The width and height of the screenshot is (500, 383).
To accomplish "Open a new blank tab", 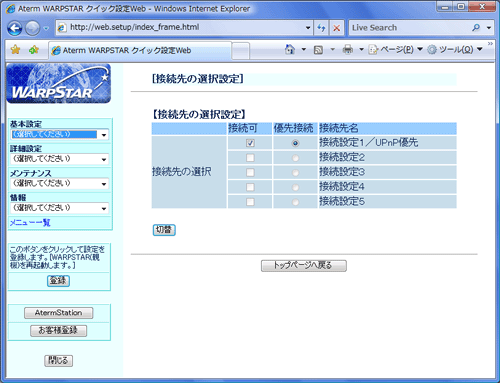I will coord(240,51).
